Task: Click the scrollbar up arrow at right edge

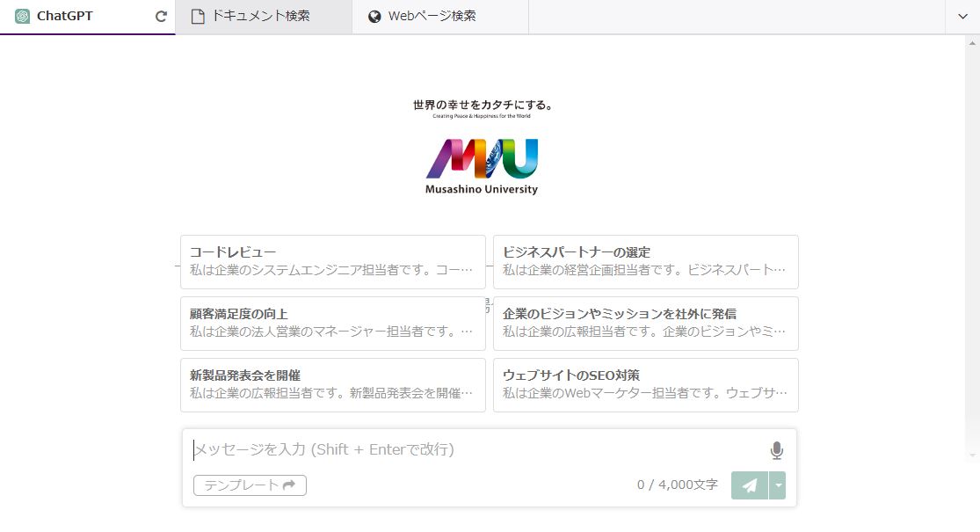Action: (x=972, y=43)
